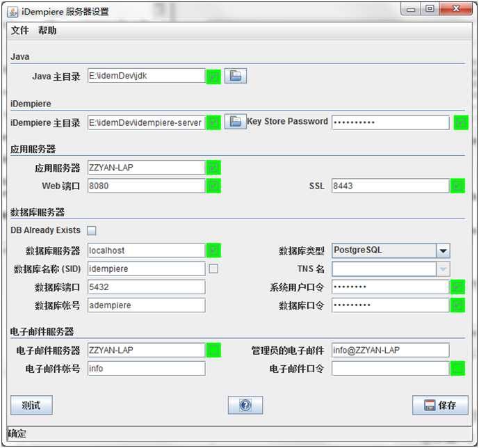Focus the 数据库服务器 localhost field

(x=146, y=250)
